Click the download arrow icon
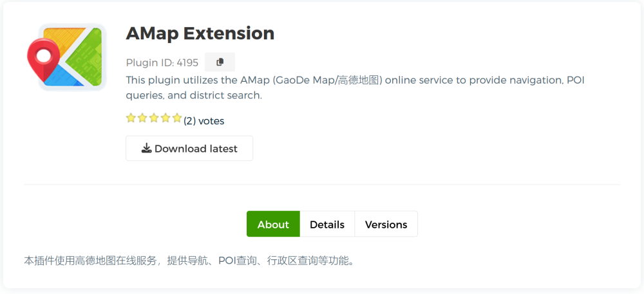 pyautogui.click(x=146, y=149)
